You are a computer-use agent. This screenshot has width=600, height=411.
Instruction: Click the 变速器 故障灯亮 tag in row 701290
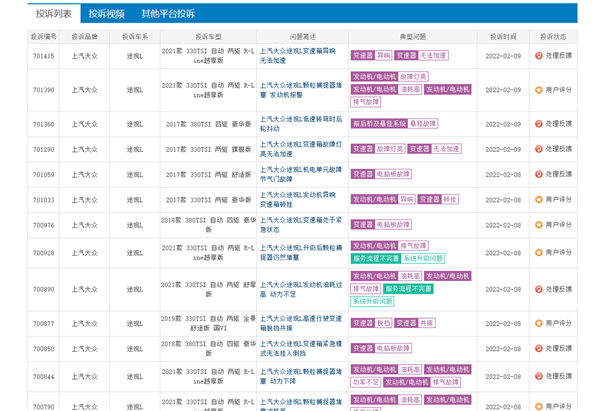[378, 149]
